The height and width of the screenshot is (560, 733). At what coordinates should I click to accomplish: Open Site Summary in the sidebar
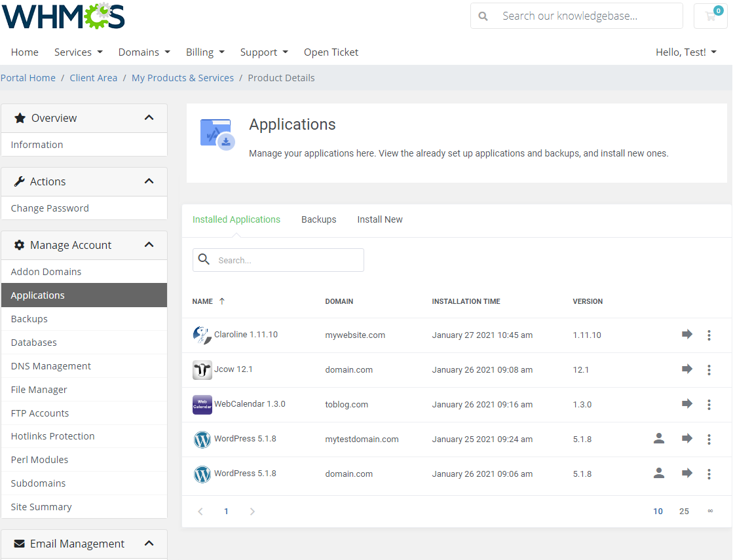(84, 507)
